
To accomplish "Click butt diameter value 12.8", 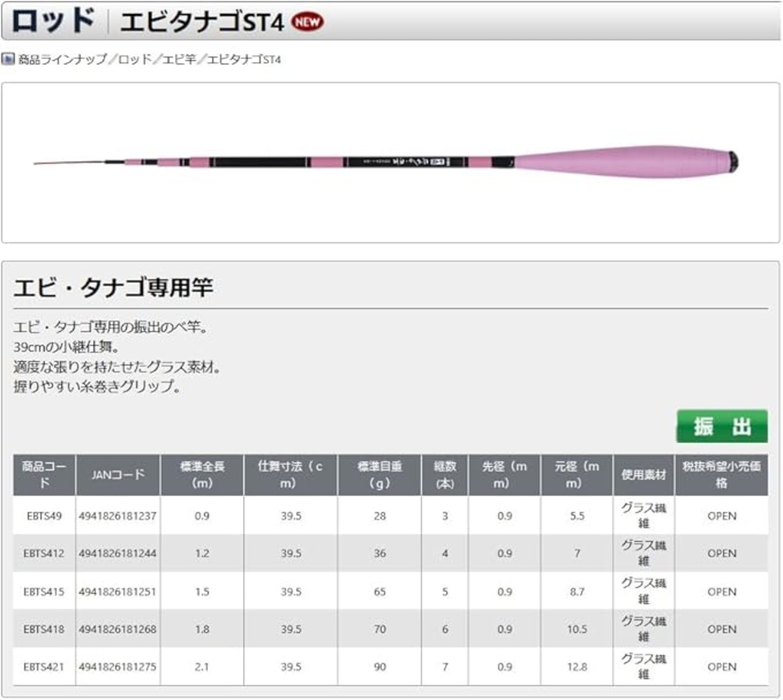I will coord(577,667).
